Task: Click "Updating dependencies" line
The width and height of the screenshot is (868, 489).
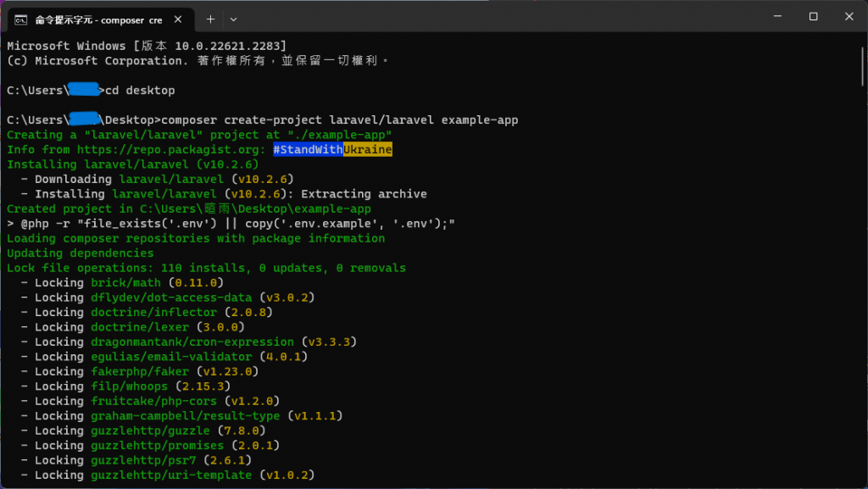Action: [81, 253]
